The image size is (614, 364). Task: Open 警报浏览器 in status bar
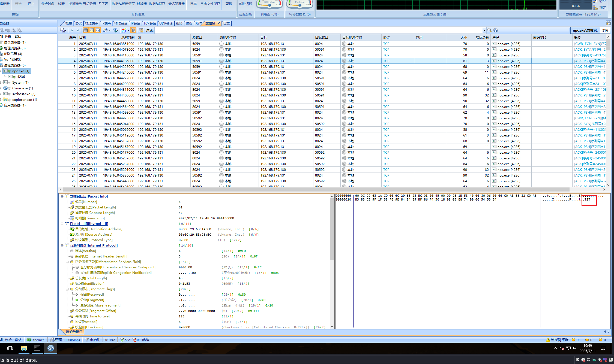point(557,340)
